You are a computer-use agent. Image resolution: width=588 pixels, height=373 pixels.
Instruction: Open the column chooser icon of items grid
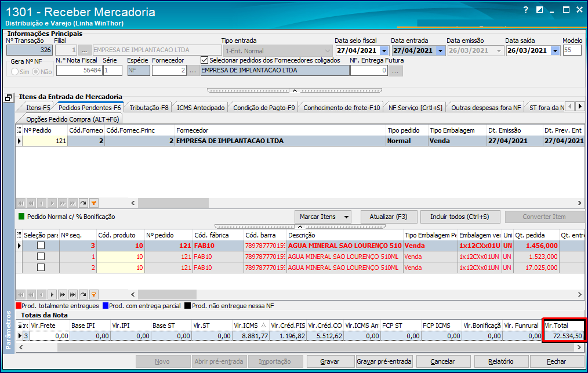coord(19,235)
